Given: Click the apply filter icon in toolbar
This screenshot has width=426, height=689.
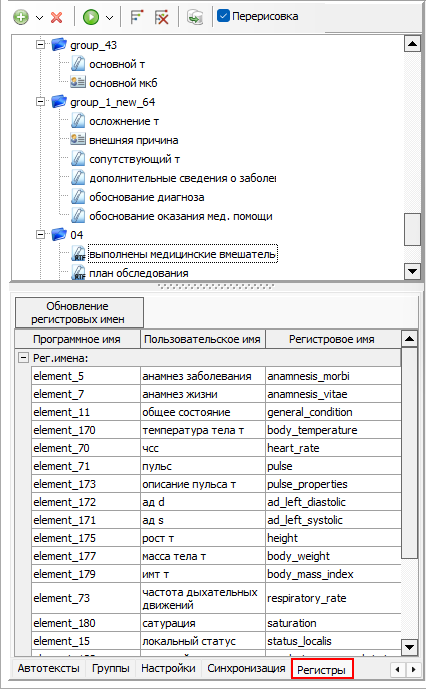Looking at the screenshot, I should [137, 17].
